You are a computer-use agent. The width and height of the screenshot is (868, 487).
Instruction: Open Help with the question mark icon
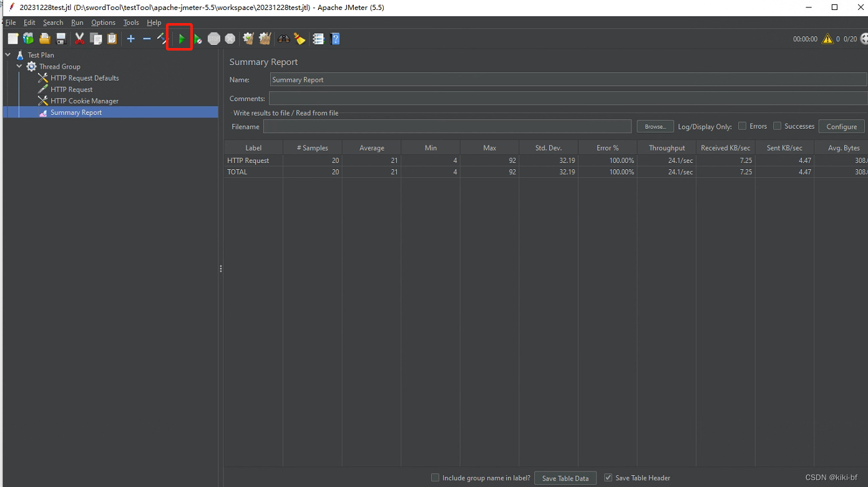(335, 39)
